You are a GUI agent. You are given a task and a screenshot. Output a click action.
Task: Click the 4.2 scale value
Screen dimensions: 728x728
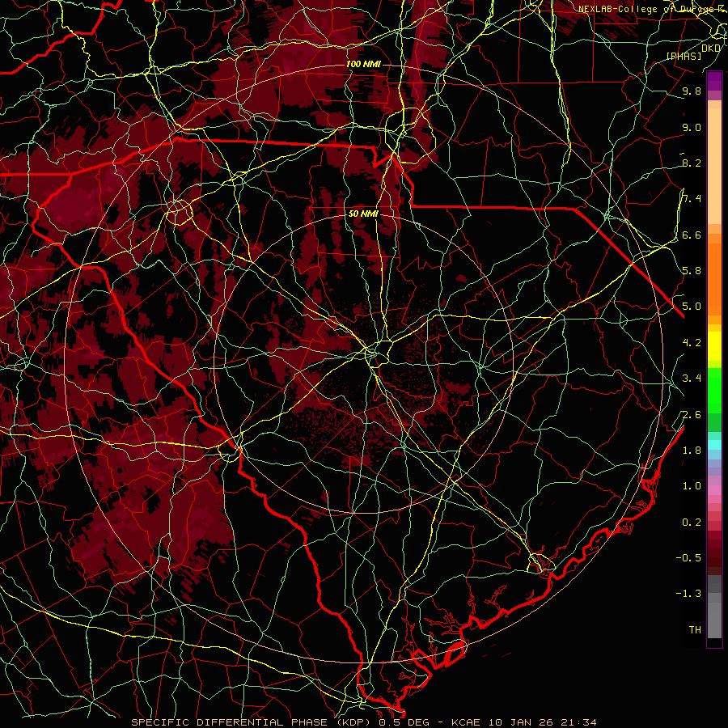[x=692, y=343]
